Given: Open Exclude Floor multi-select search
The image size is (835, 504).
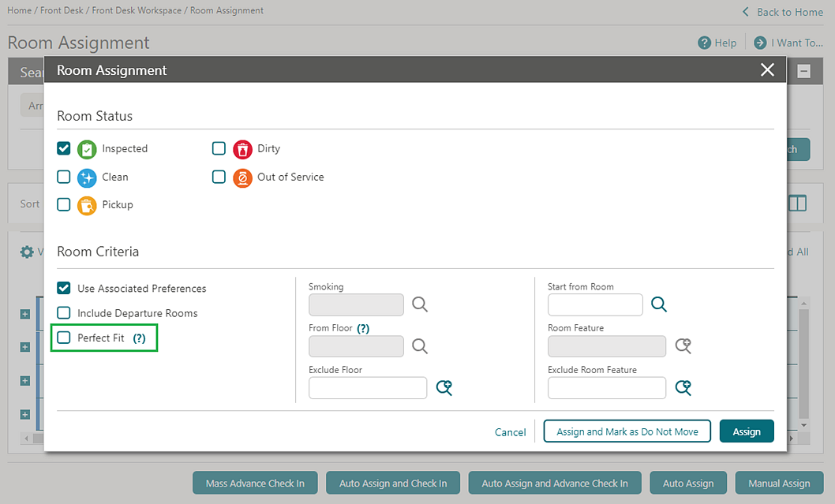Looking at the screenshot, I should click(x=444, y=387).
